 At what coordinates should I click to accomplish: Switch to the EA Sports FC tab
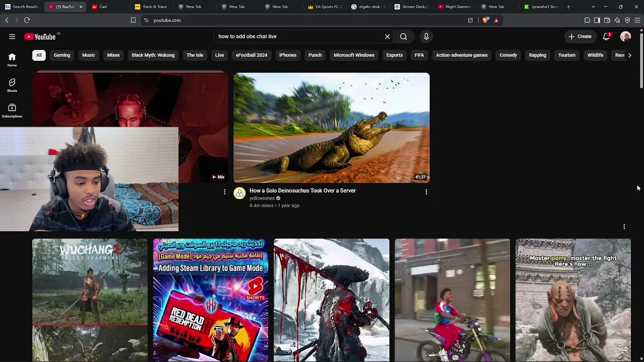(x=325, y=7)
